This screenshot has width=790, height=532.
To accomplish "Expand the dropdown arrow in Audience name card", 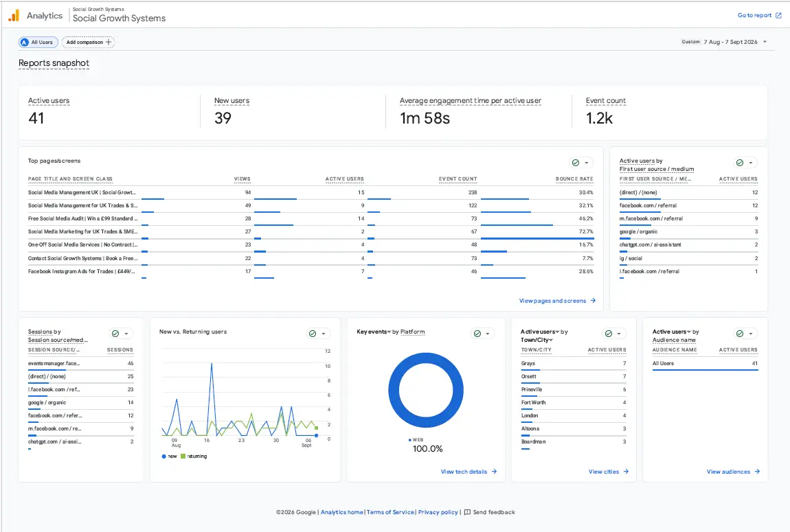I will coord(751,334).
